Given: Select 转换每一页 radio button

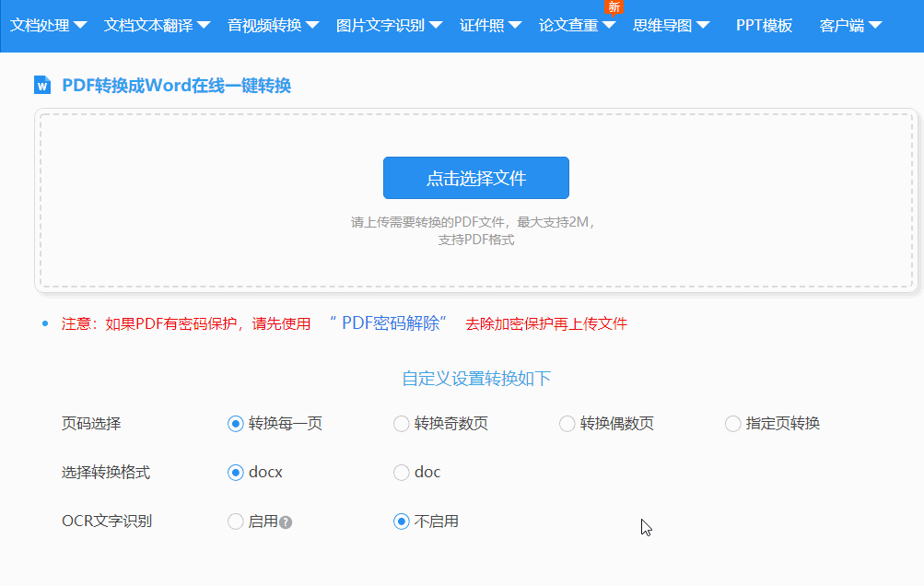Looking at the screenshot, I should [236, 423].
